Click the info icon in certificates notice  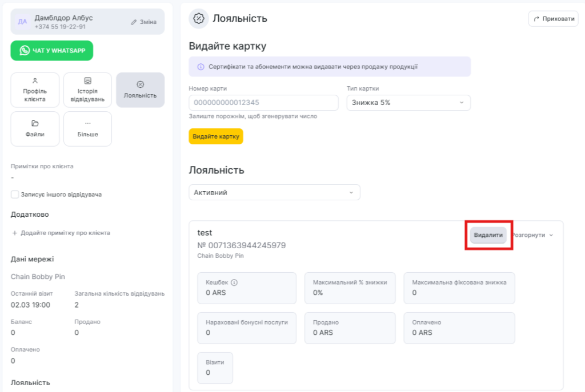tap(201, 67)
